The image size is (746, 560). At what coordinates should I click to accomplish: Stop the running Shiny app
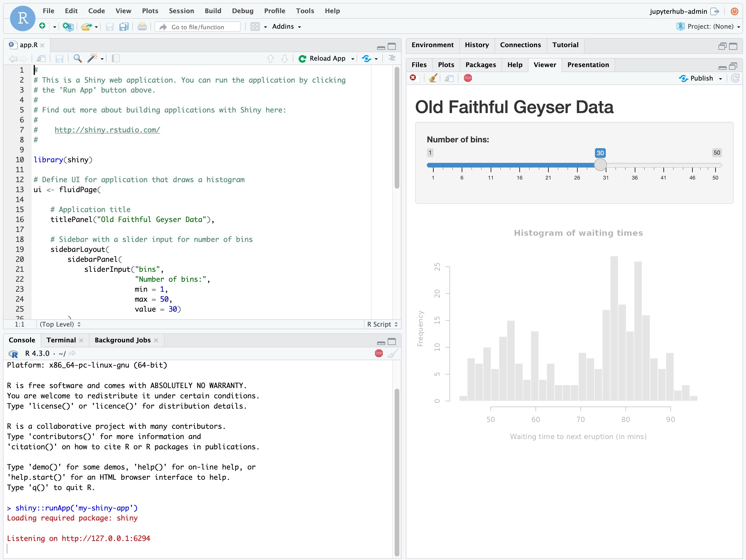point(468,78)
